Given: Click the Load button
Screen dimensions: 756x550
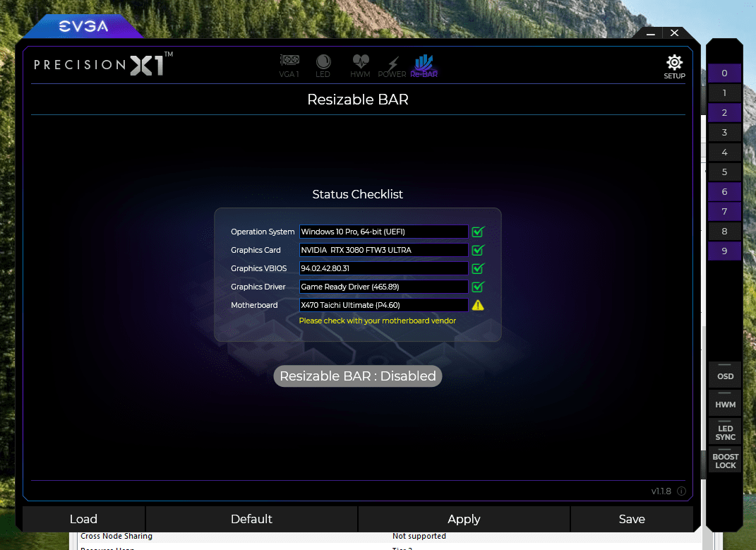Looking at the screenshot, I should (83, 519).
